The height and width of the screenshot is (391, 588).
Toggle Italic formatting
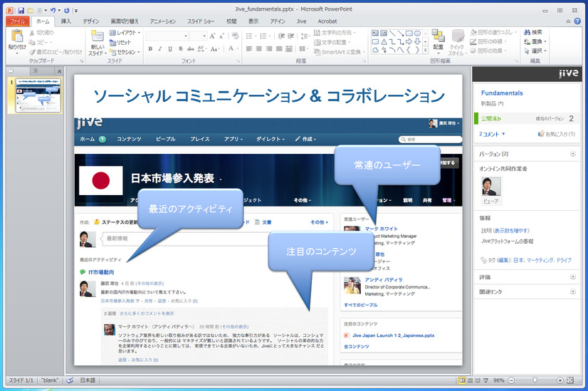tap(160, 48)
